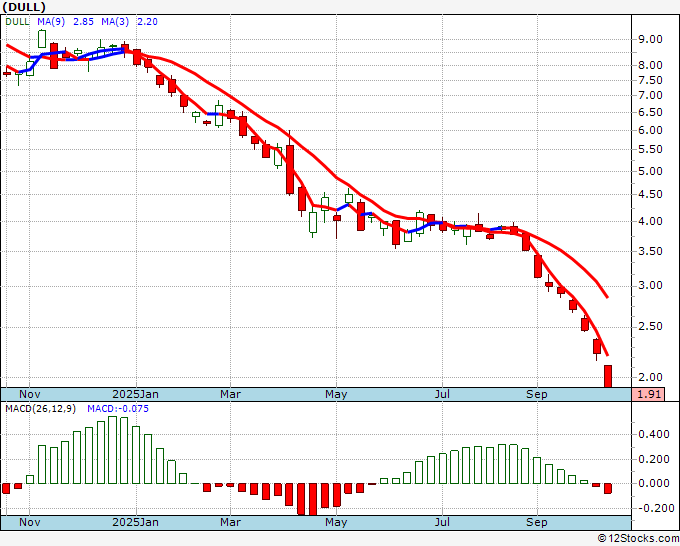Click the 1.91 current price tag
This screenshot has height=546, width=680.
(651, 395)
